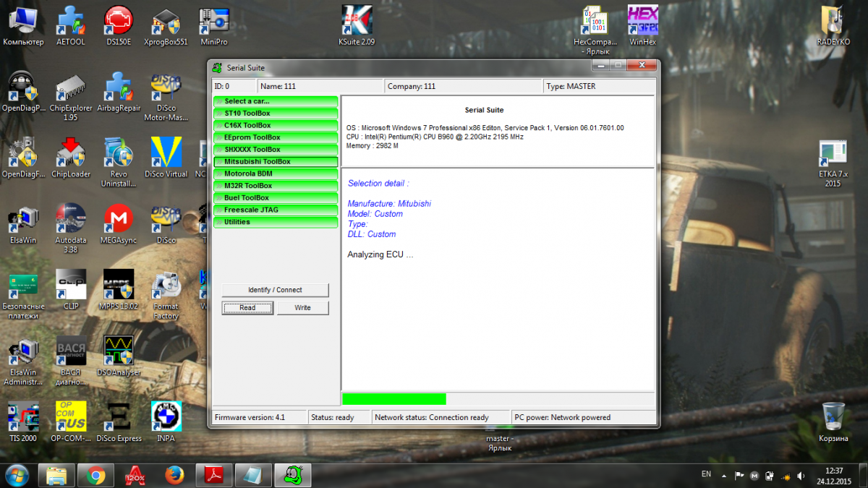Screen dimensions: 868x488
Task: Click the Serial Suite title bar icon
Action: coord(216,68)
